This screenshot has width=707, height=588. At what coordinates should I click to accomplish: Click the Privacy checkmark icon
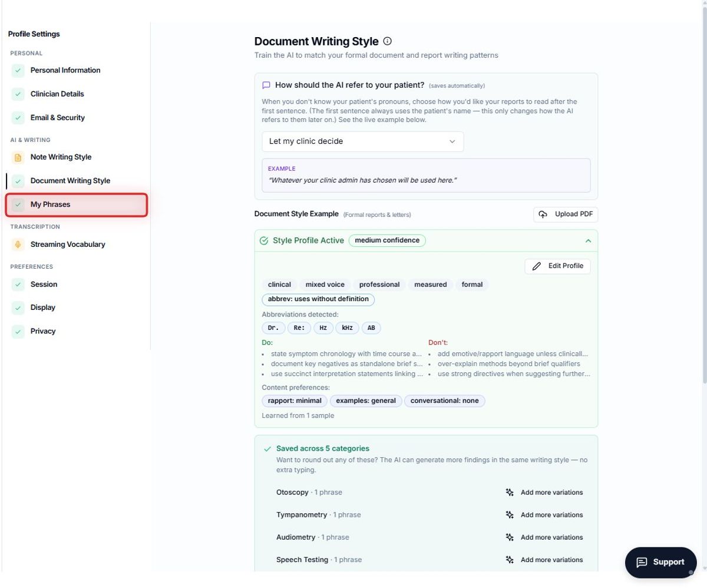tap(18, 331)
